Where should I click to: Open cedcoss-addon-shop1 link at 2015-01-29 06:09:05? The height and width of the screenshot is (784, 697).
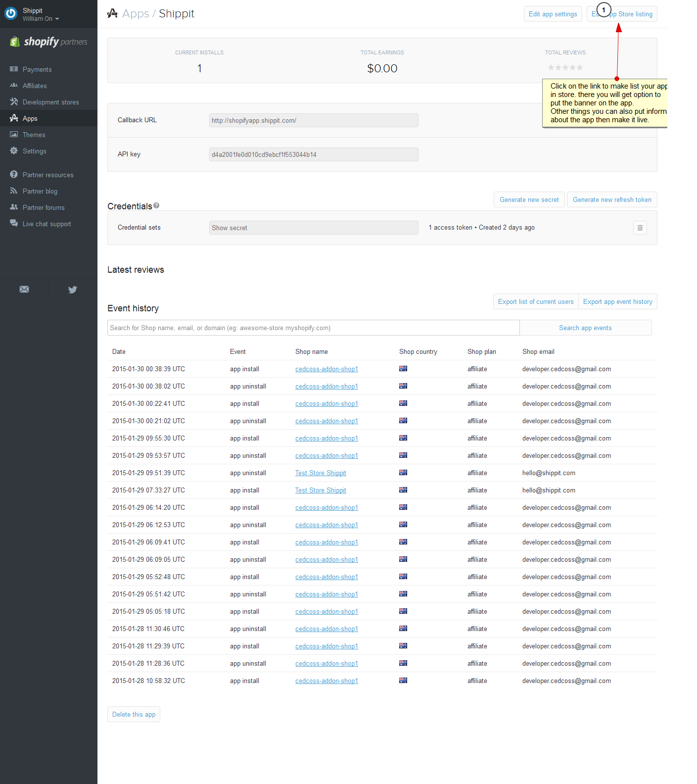coord(326,559)
